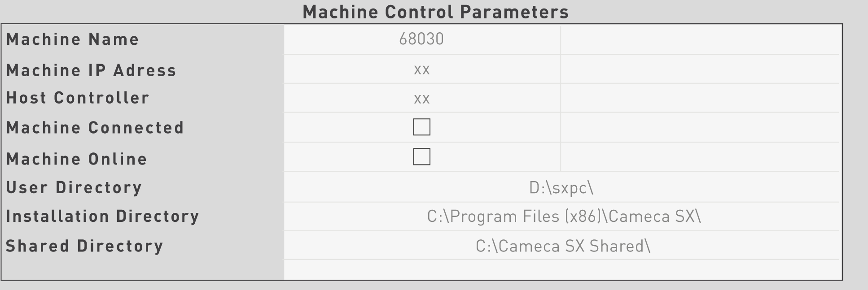The width and height of the screenshot is (868, 290).
Task: Click the empty cell right of 68030
Action: pyautogui.click(x=699, y=40)
